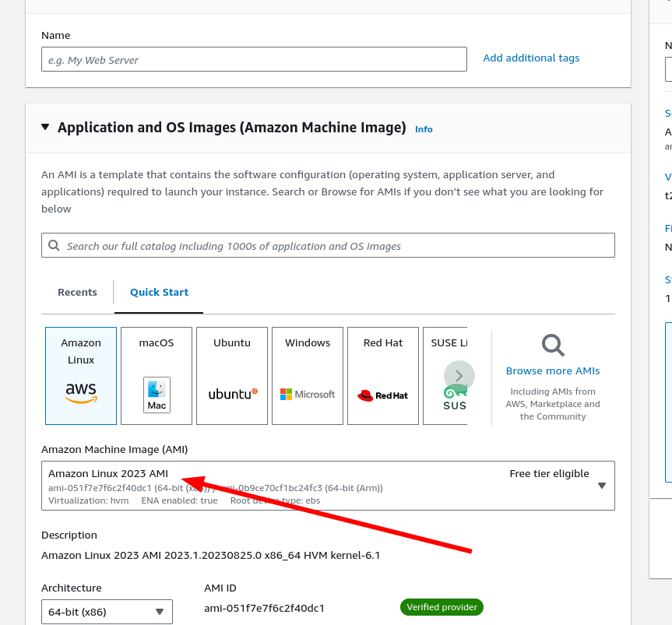Screen dimensions: 672x625
Task: Select the Windows Microsoft image tile
Action: coord(308,375)
